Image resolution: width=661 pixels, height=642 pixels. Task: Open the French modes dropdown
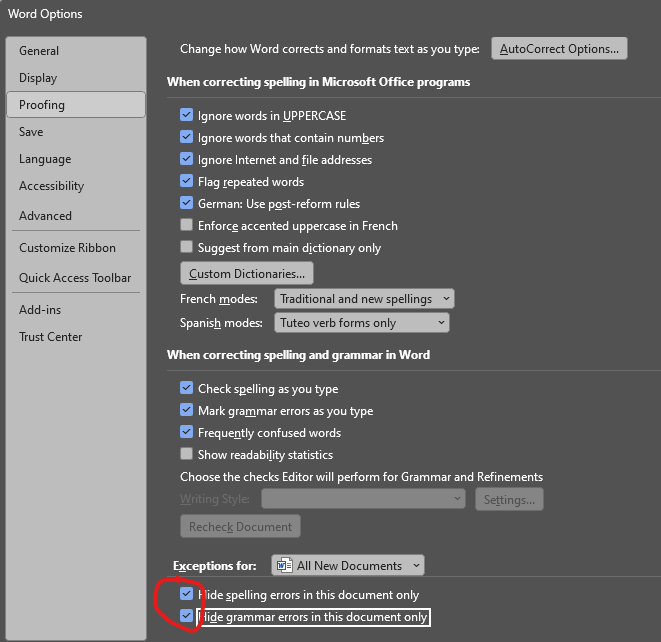364,299
